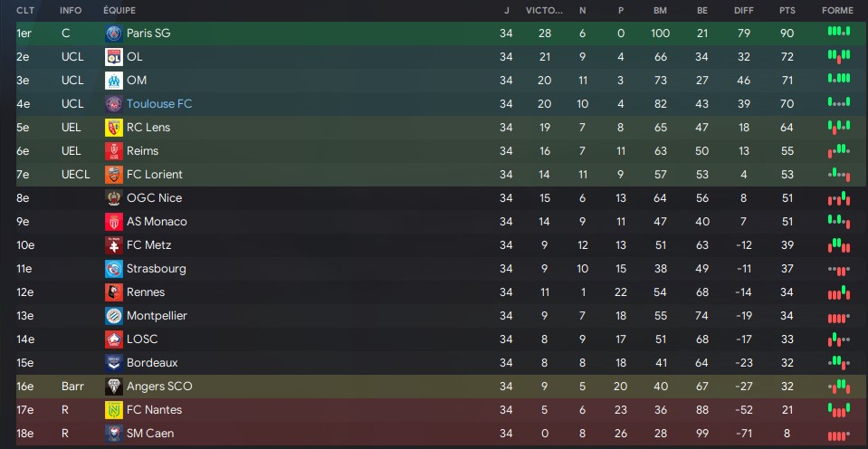868x449 pixels.
Task: Click the AS Monaco club badge
Action: point(113,222)
